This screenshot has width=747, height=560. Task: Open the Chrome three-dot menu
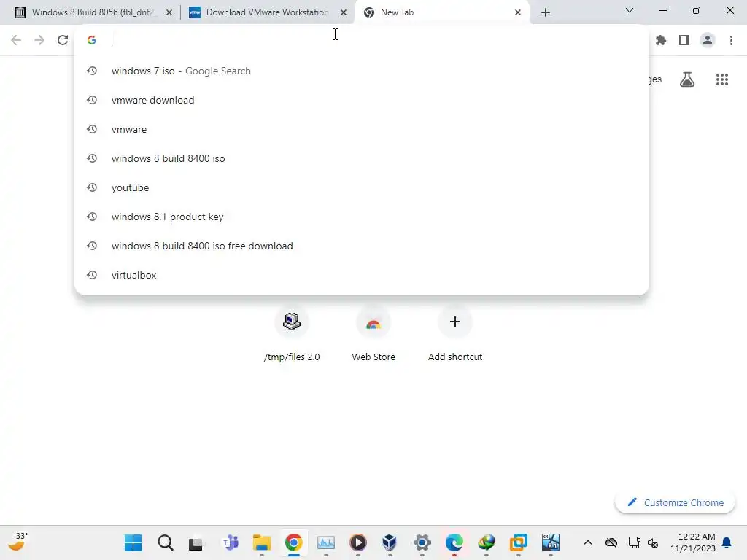731,41
